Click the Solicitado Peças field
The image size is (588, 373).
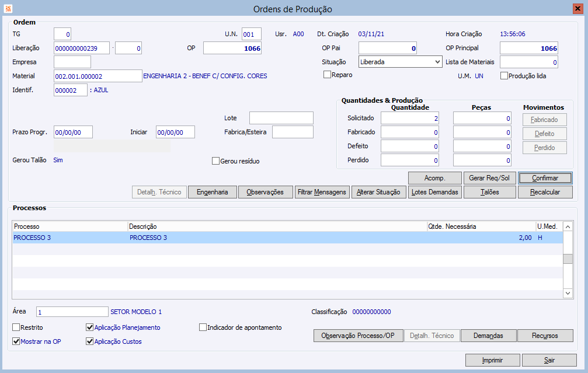pyautogui.click(x=482, y=118)
